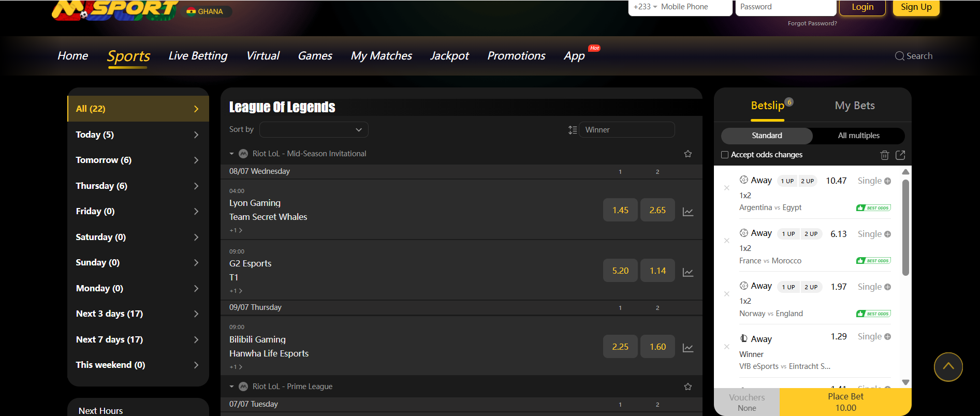This screenshot has height=416, width=980.
Task: Open the Live Betting menu
Action: pos(198,56)
